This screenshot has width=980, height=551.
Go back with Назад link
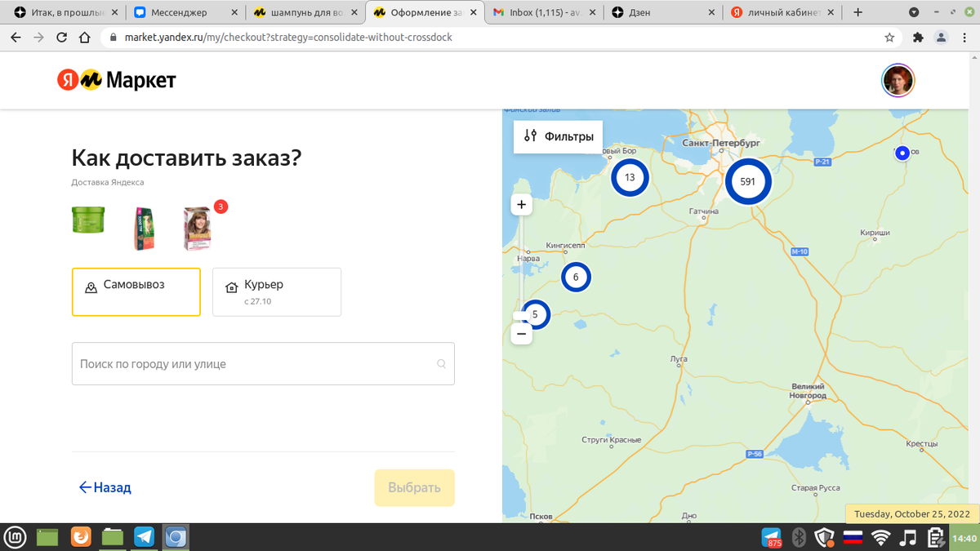(x=105, y=487)
